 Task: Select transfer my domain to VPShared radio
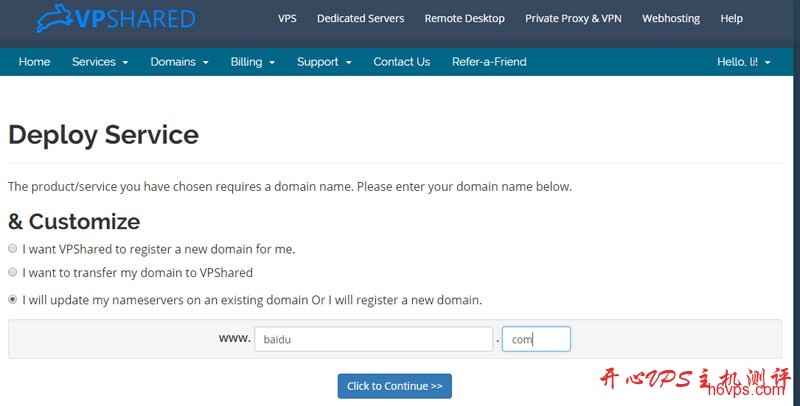point(13,272)
